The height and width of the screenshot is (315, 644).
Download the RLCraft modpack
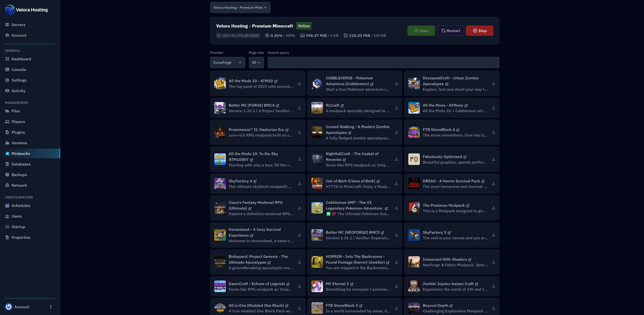point(396,108)
